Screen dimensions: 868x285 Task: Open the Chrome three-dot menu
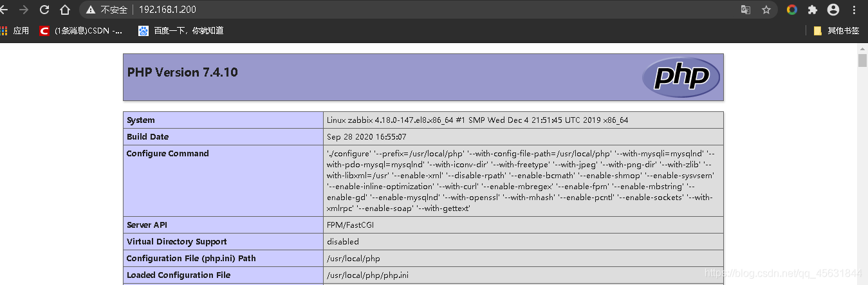[x=854, y=10]
